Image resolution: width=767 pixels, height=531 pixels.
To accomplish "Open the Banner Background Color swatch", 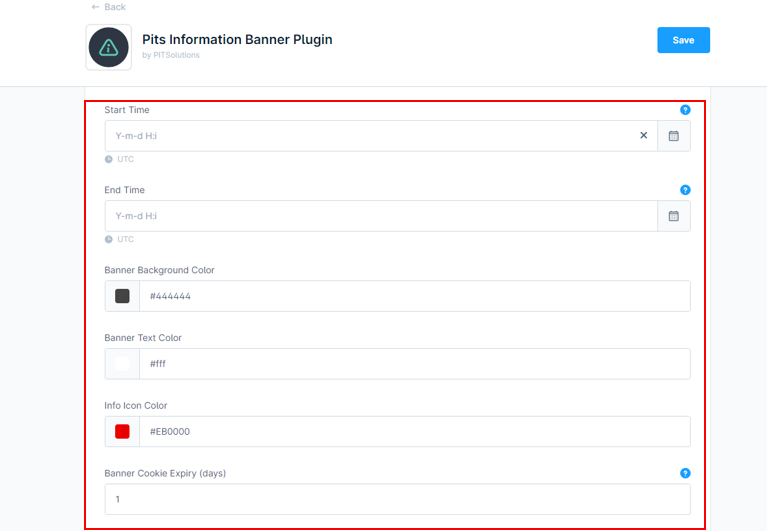I will pyautogui.click(x=122, y=296).
